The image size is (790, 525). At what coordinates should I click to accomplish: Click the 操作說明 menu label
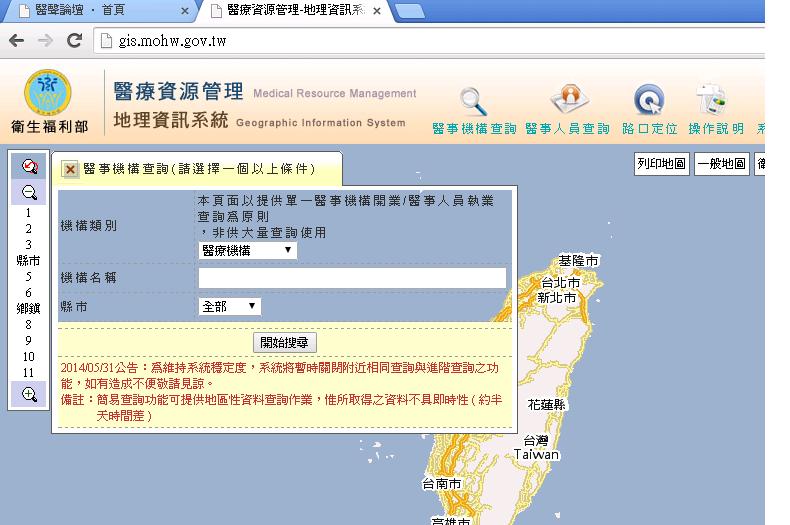[716, 129]
